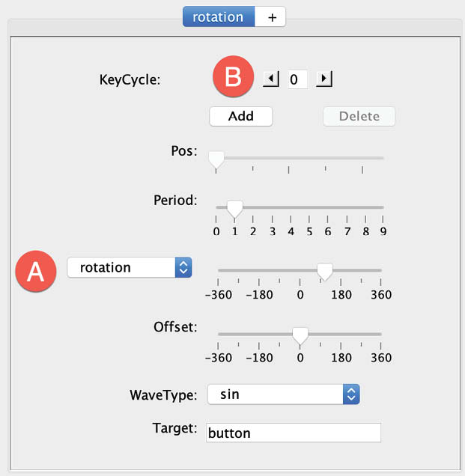Image resolution: width=465 pixels, height=476 pixels.
Task: Click the Offset slider thumb at 0
Action: (x=300, y=336)
